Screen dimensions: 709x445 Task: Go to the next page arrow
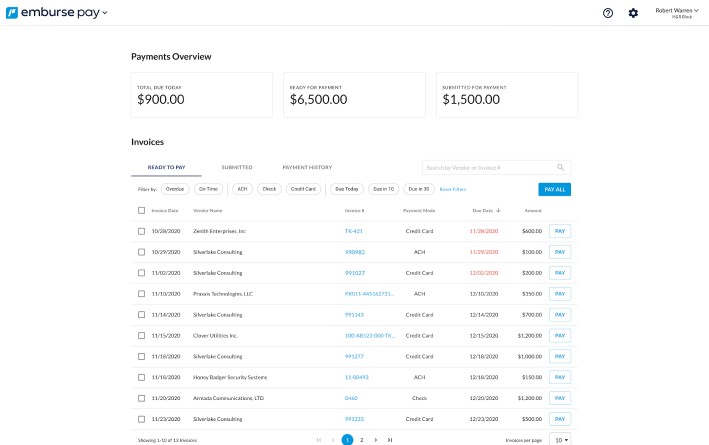[376, 440]
